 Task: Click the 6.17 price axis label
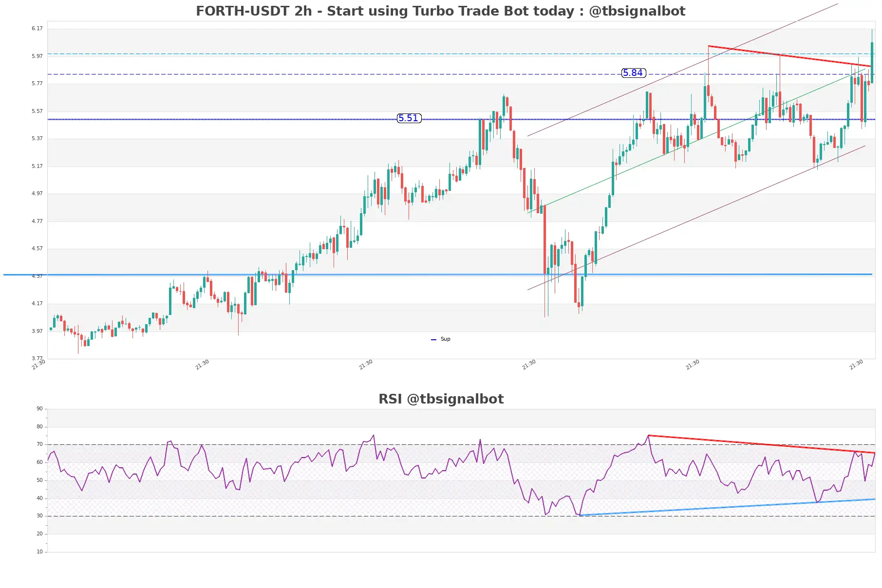37,29
